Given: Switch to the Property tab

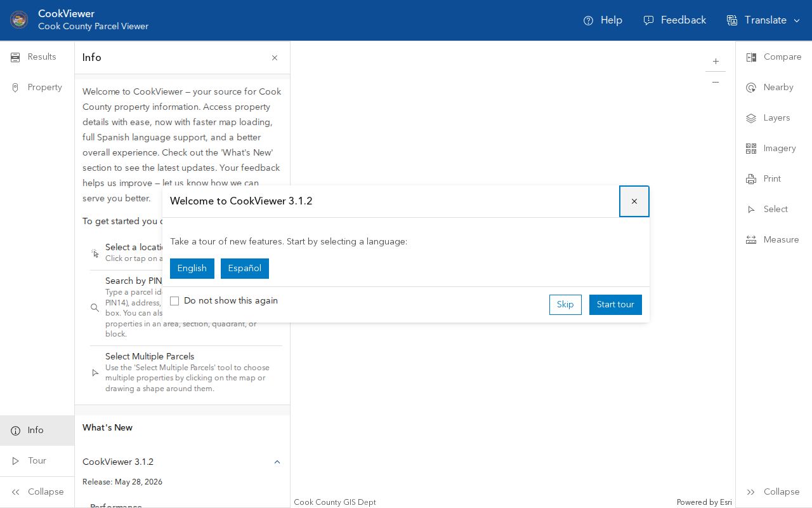Looking at the screenshot, I should click(x=37, y=88).
